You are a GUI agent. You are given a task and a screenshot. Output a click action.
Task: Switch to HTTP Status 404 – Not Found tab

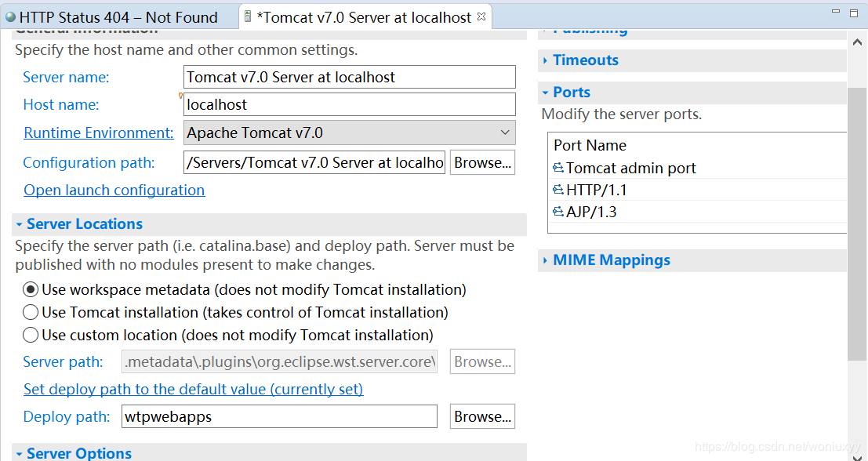(111, 17)
